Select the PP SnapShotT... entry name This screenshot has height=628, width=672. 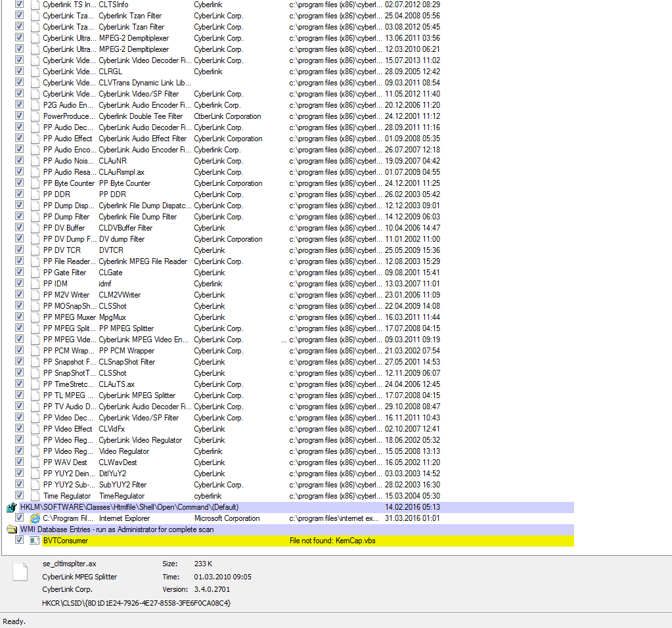(x=70, y=373)
